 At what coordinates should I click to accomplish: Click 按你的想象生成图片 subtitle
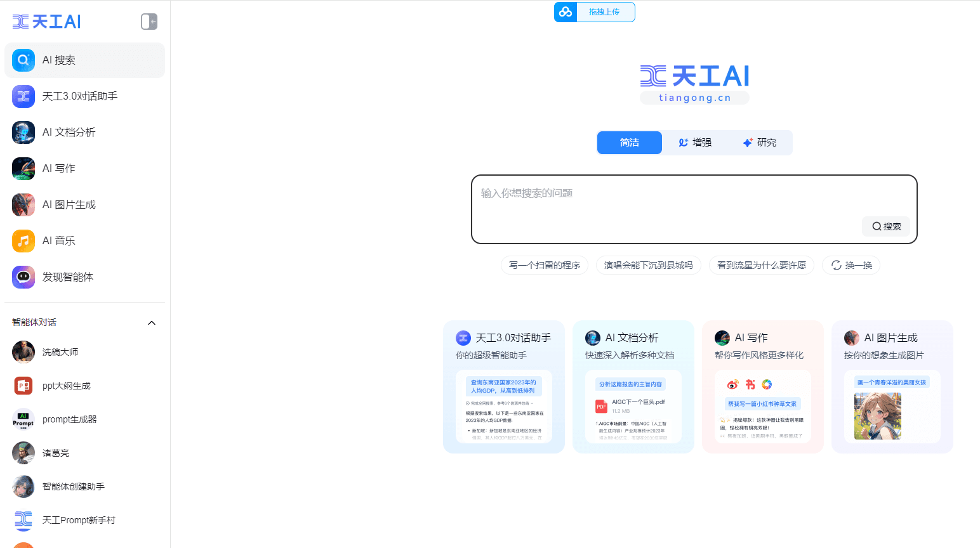coord(884,355)
